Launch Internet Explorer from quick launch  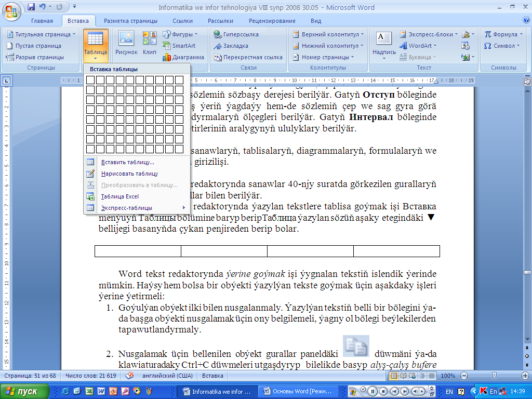coord(65,391)
